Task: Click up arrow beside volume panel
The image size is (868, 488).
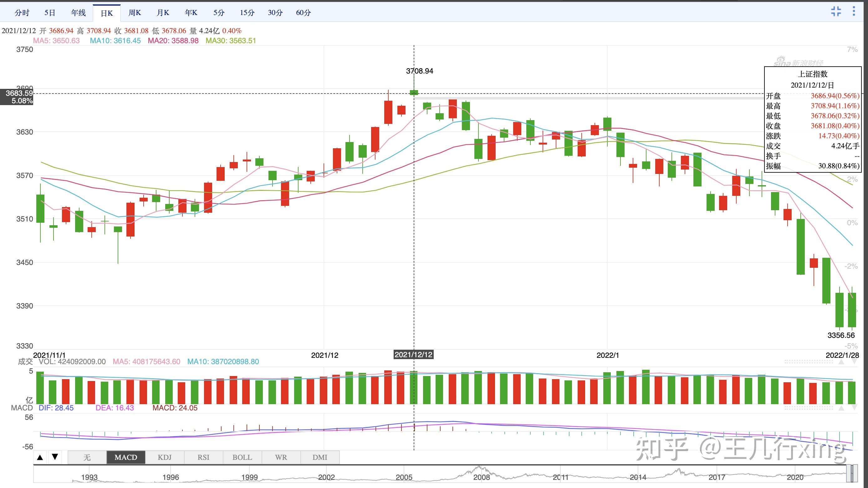Action: coord(841,362)
